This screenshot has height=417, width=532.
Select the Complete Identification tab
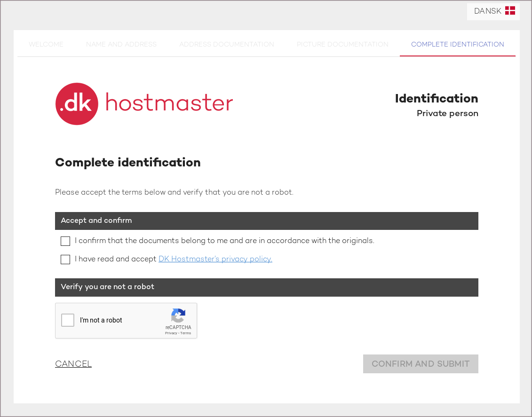coord(457,45)
